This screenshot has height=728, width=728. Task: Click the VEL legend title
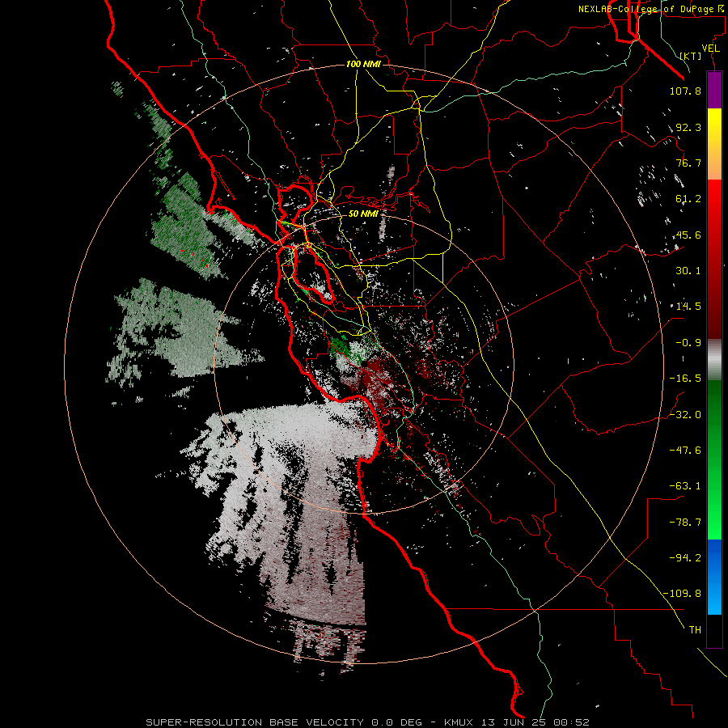point(711,49)
